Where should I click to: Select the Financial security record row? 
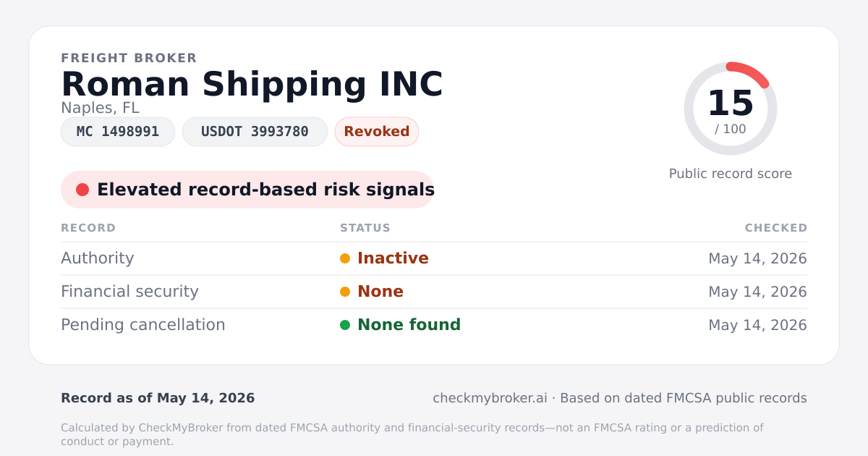point(434,292)
